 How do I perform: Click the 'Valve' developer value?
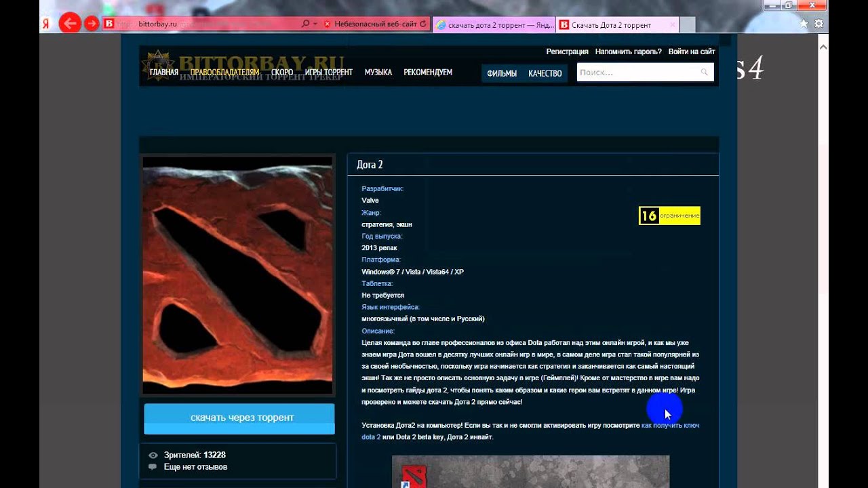tap(370, 201)
